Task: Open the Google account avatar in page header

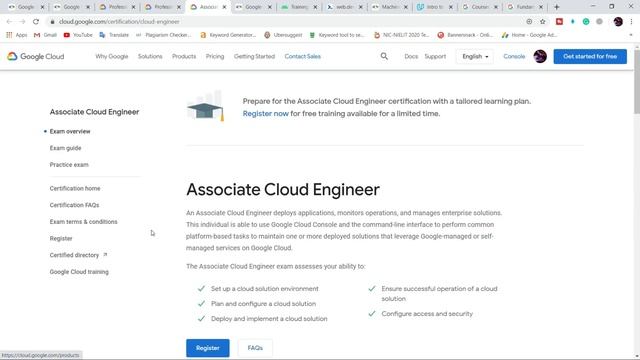Action: click(x=540, y=56)
